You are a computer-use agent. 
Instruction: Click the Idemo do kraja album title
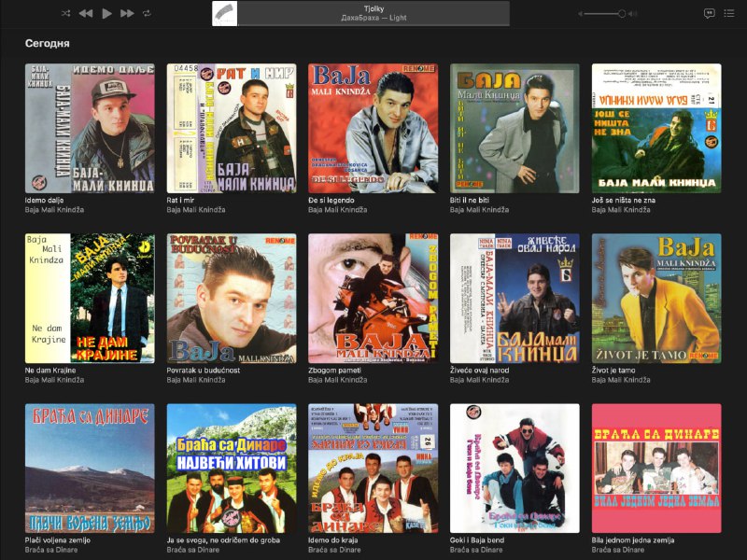tap(333, 540)
